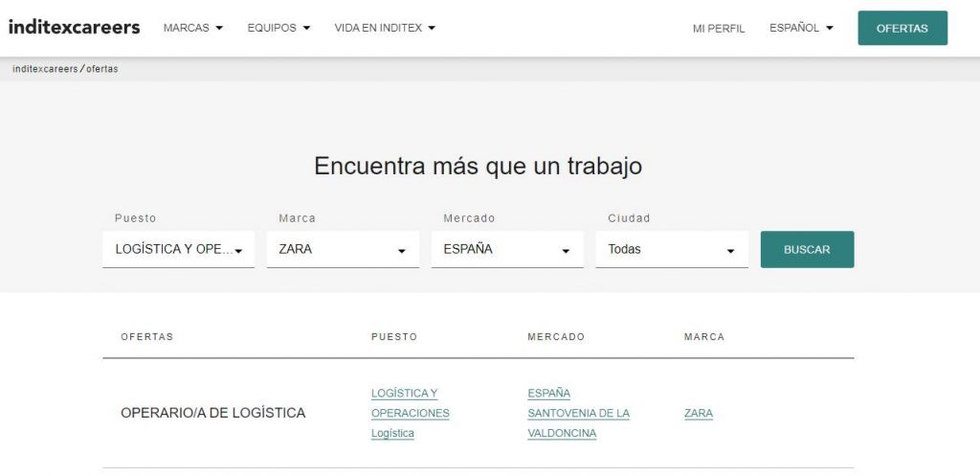Click the MERCADO column header
The image size is (980, 476).
click(x=556, y=336)
